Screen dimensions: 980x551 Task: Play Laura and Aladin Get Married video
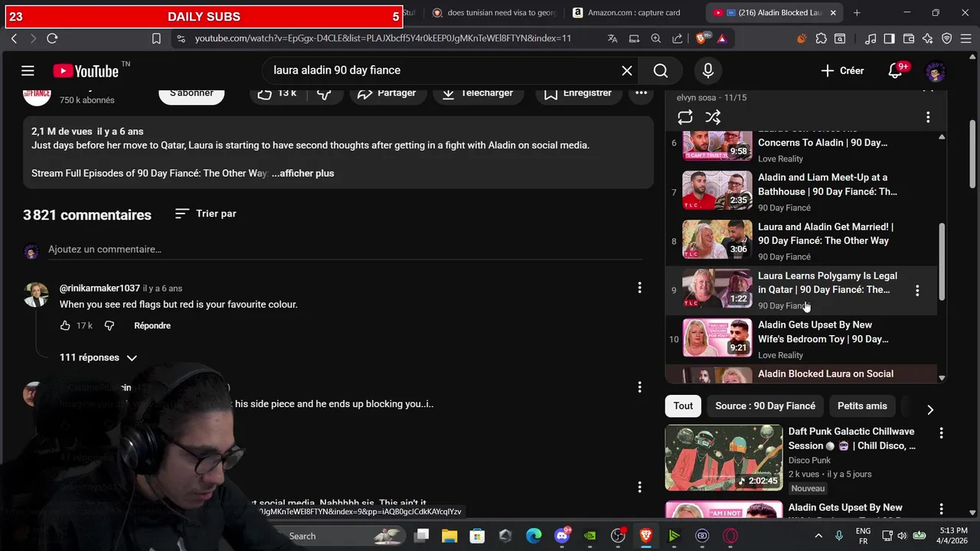pyautogui.click(x=801, y=241)
